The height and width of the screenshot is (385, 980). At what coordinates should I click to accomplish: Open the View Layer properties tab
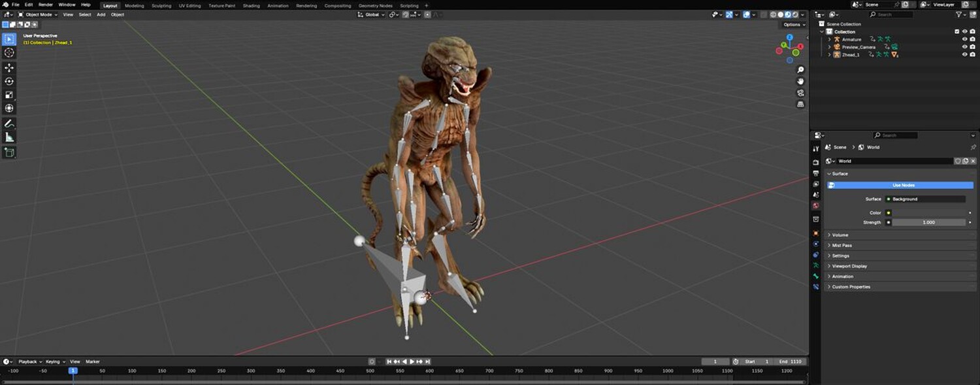tap(815, 184)
